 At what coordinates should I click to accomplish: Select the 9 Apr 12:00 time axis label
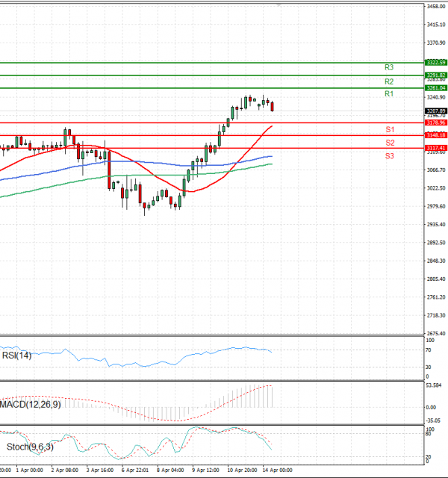pyautogui.click(x=205, y=471)
